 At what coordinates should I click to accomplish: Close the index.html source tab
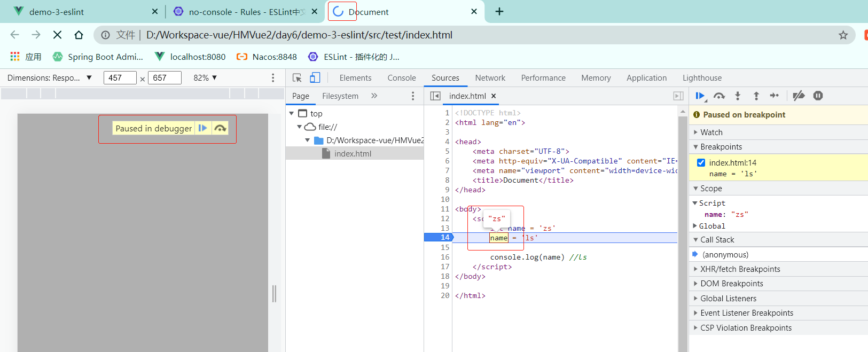[x=494, y=96]
